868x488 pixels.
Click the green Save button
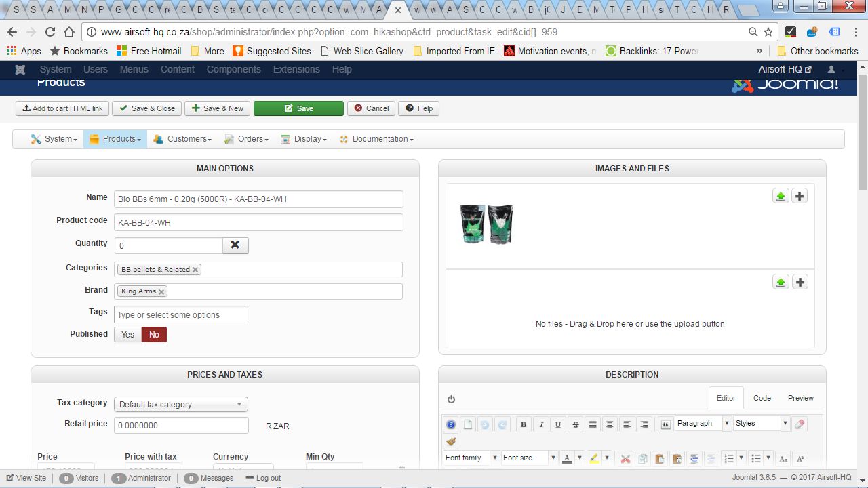[298, 108]
